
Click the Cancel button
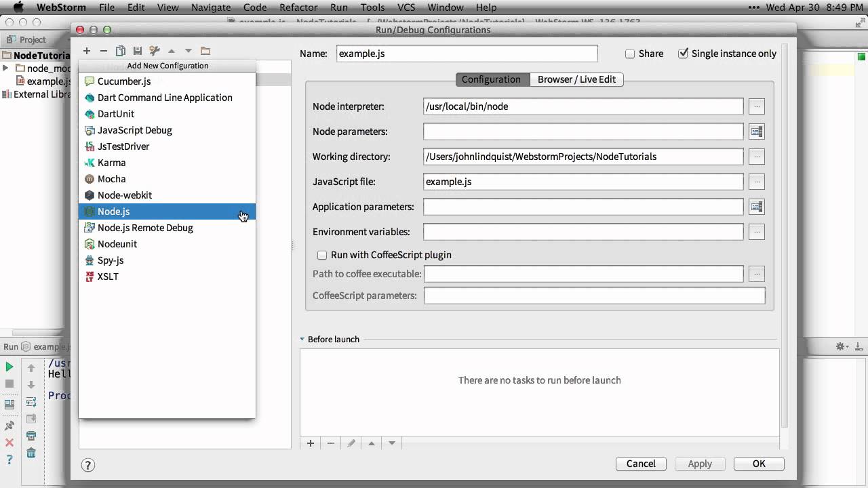coord(641,464)
